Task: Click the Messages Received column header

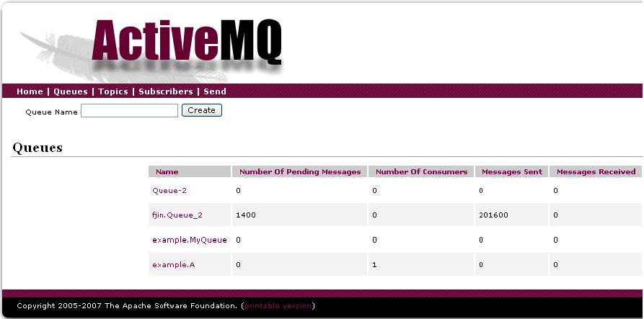Action: tap(596, 172)
